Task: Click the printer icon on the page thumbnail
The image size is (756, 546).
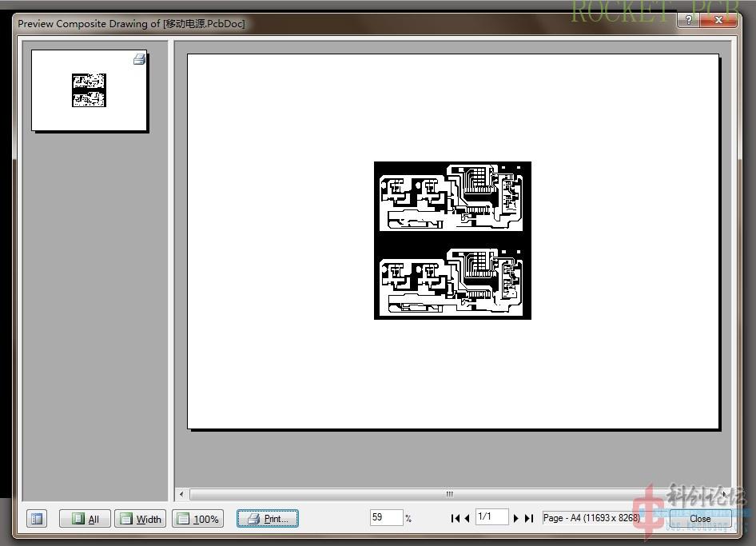Action: 139,58
